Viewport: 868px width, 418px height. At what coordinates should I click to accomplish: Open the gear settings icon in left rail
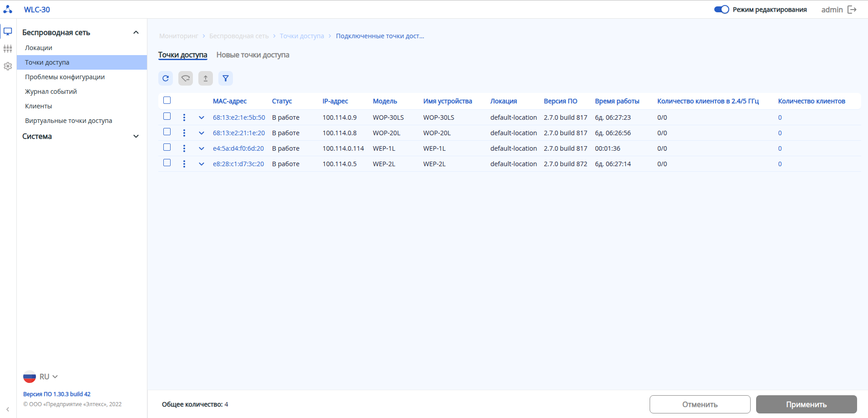point(8,66)
